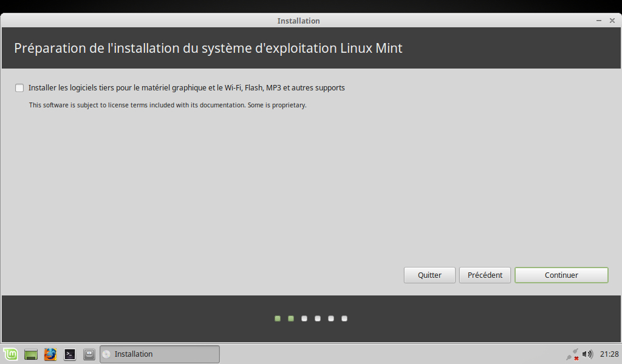The image size is (622, 364).
Task: Close the Installation window
Action: pos(612,21)
